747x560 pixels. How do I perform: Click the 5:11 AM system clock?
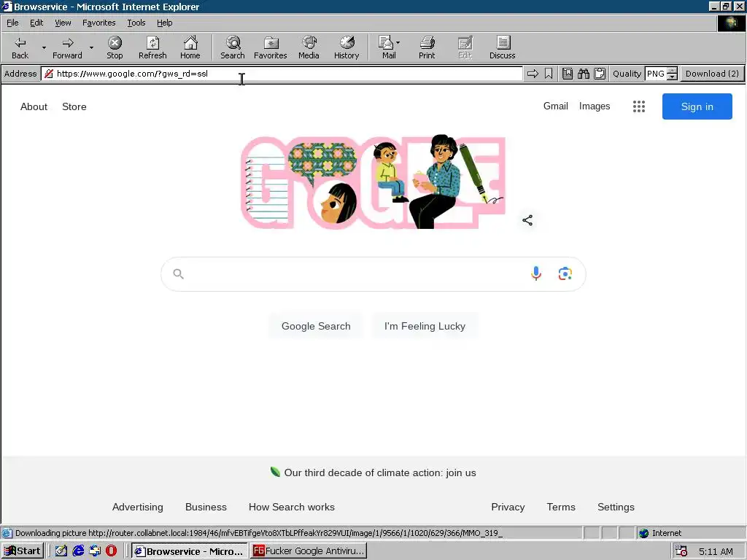click(716, 551)
